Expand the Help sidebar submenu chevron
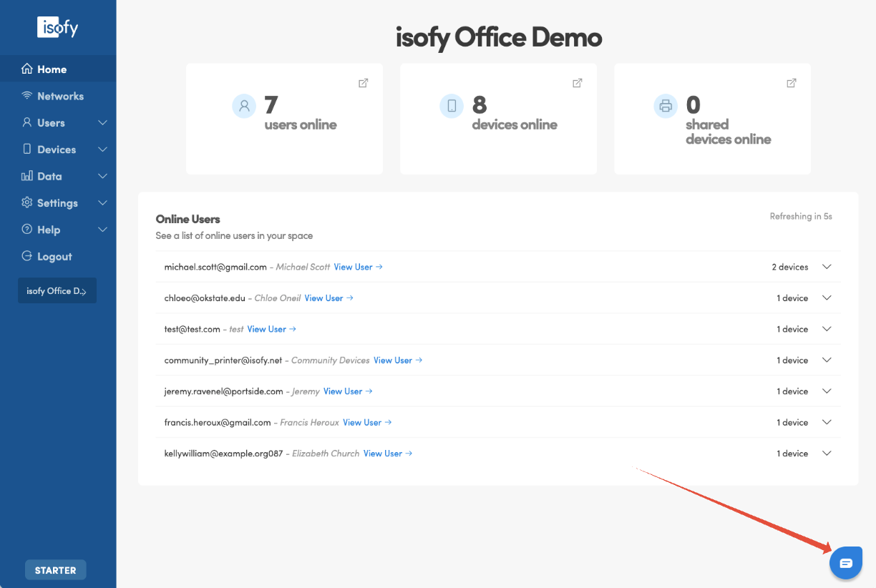Screen dimensions: 876x588 pos(102,230)
